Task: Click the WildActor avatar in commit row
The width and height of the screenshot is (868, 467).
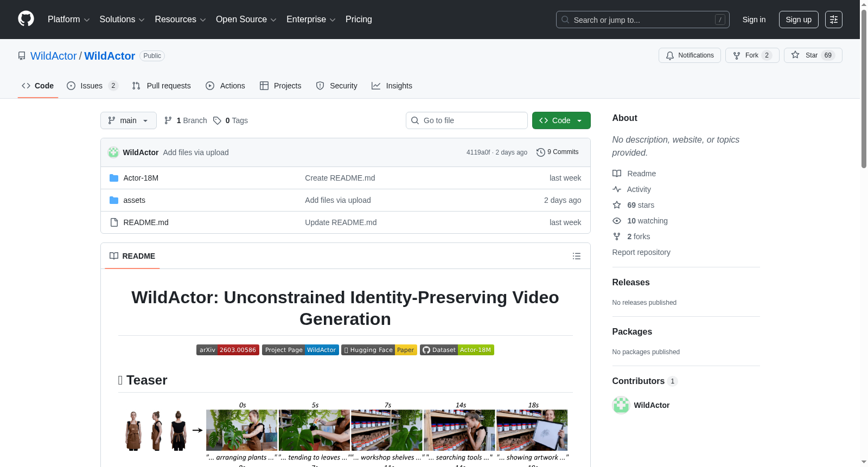Action: [113, 152]
